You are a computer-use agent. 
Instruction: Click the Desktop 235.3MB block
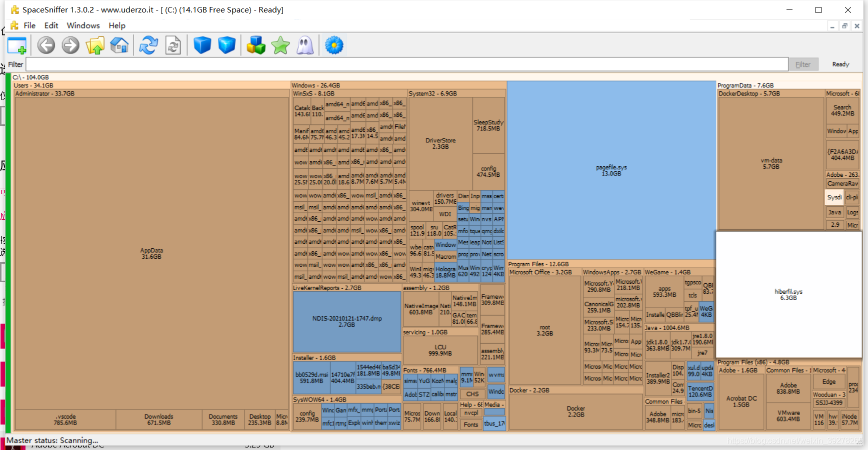(260, 420)
